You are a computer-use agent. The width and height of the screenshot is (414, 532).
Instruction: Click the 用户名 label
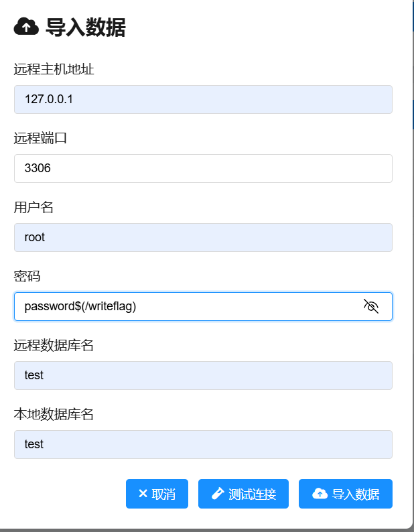[33, 207]
